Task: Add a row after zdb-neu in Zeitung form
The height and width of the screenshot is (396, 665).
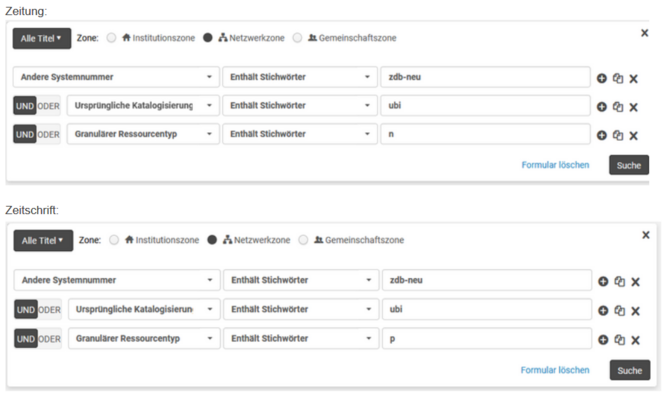Action: point(601,78)
